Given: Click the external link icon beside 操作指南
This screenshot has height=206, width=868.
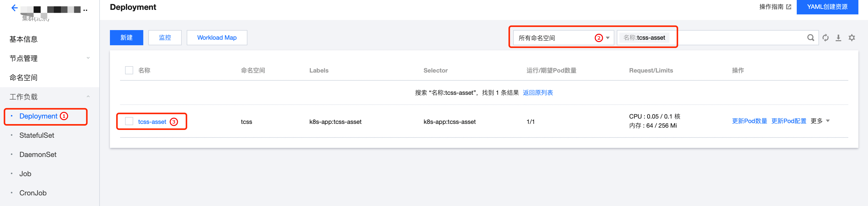Looking at the screenshot, I should click(x=788, y=7).
